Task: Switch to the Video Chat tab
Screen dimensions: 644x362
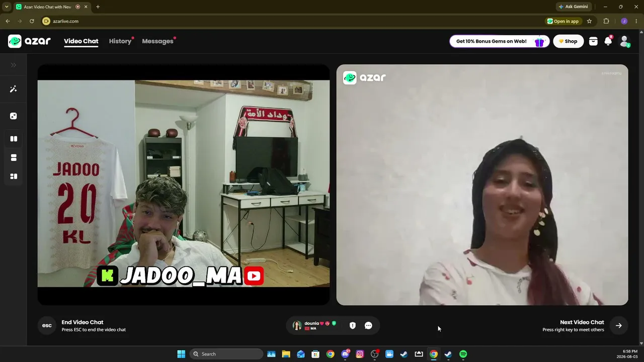Action: 81,41
